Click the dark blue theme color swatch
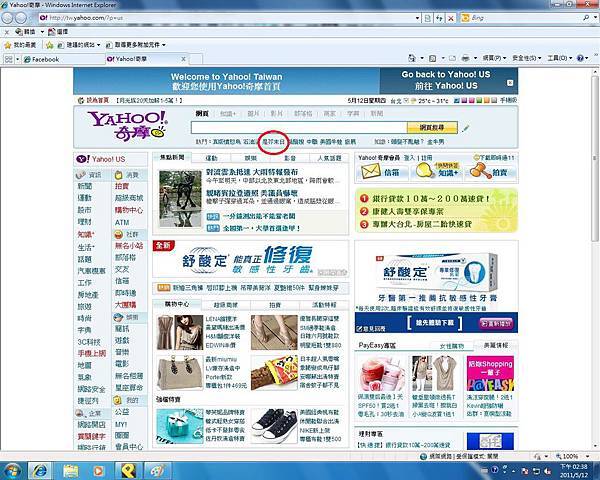600x480 pixels. (457, 100)
